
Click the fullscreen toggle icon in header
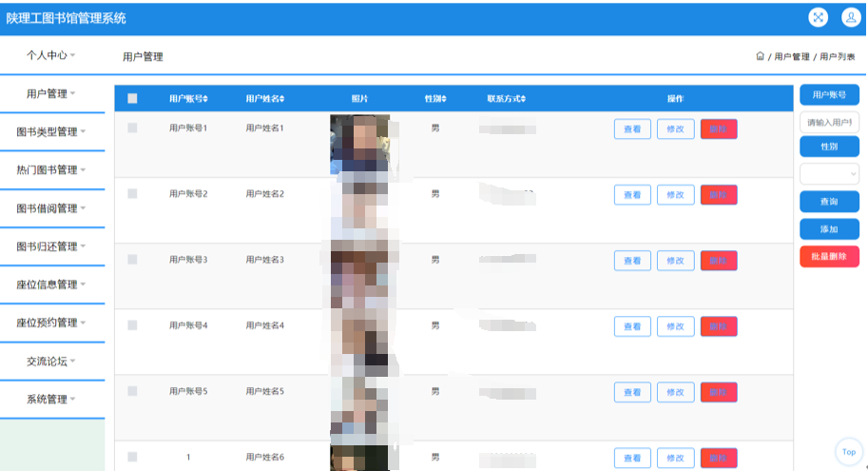pos(818,18)
